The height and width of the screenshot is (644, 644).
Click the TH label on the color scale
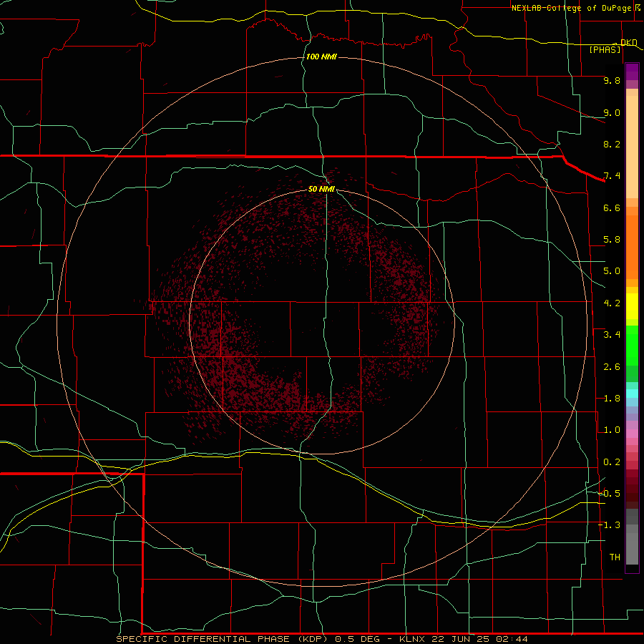pos(615,557)
